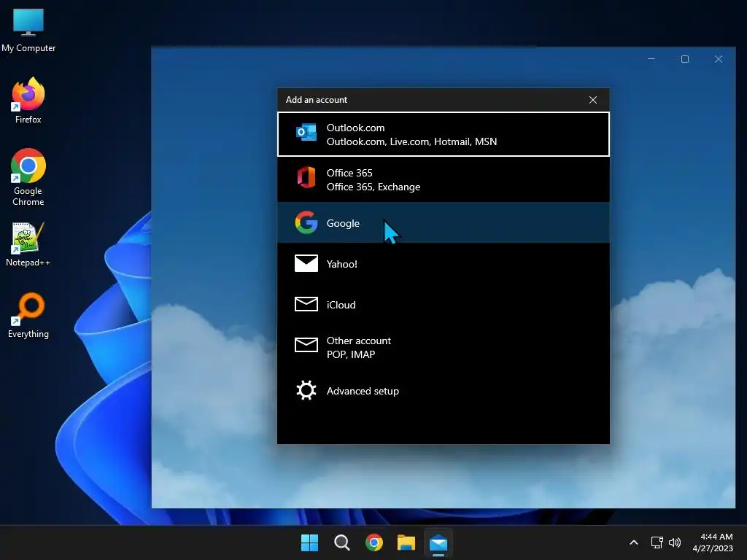The image size is (747, 560).
Task: Click the 'Add an account' title text
Action: [317, 100]
